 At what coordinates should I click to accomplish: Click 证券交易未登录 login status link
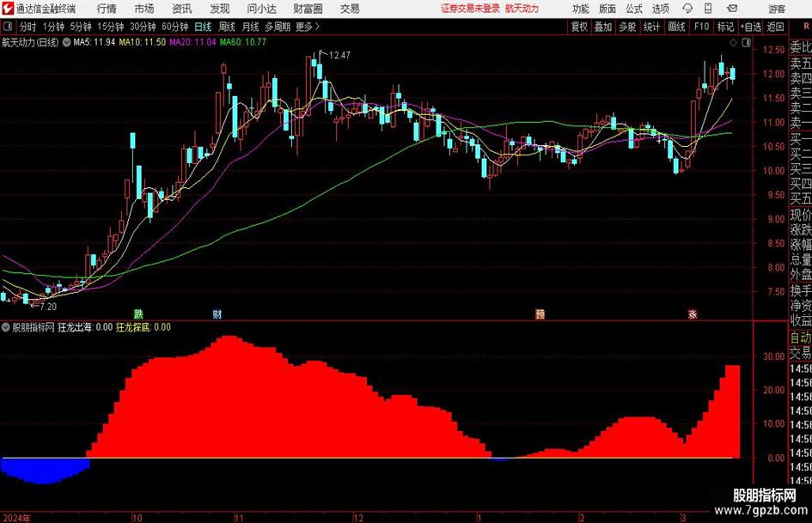point(470,9)
